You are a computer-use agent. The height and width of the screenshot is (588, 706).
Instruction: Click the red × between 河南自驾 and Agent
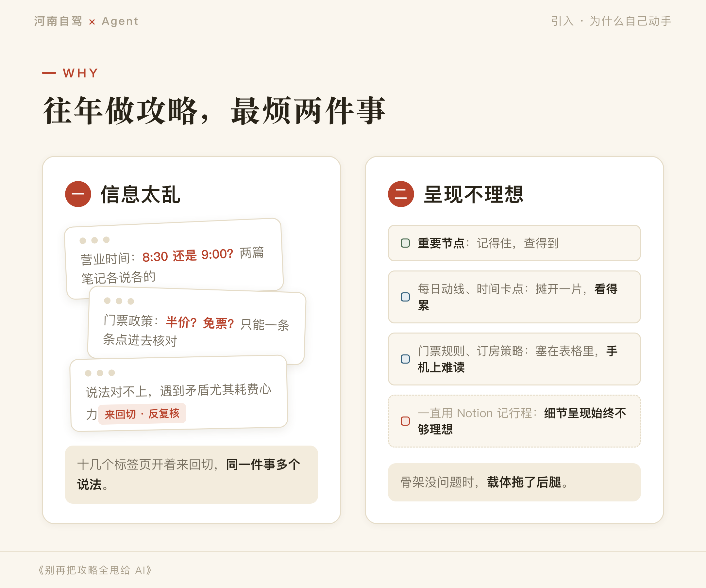click(x=92, y=22)
